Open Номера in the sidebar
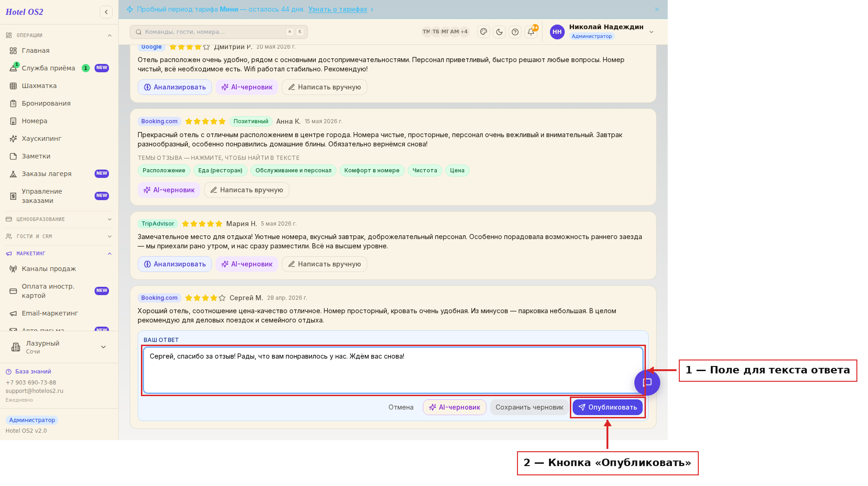This screenshot has height=486, width=868. pyautogui.click(x=59, y=121)
